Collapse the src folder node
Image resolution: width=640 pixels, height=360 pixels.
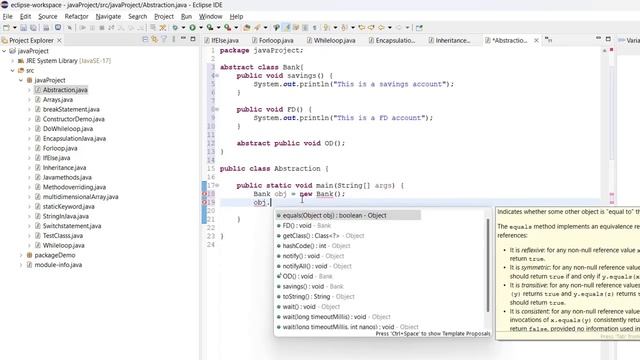(x=13, y=71)
